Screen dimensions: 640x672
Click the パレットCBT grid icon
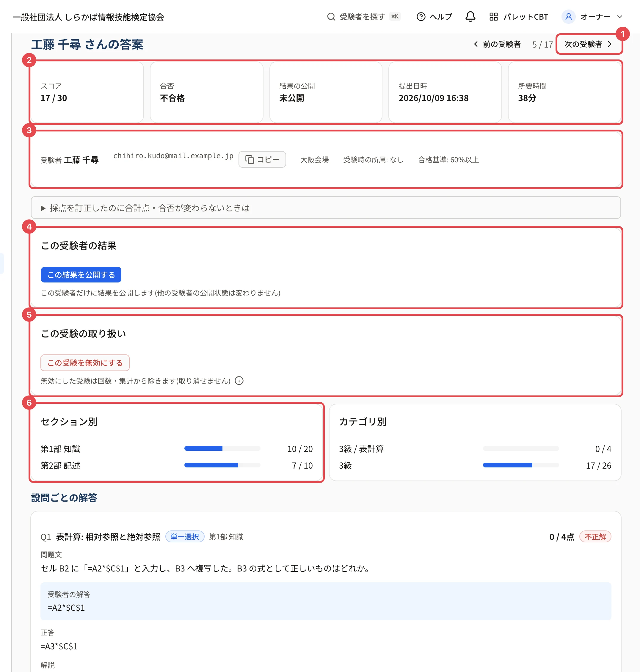coord(494,17)
